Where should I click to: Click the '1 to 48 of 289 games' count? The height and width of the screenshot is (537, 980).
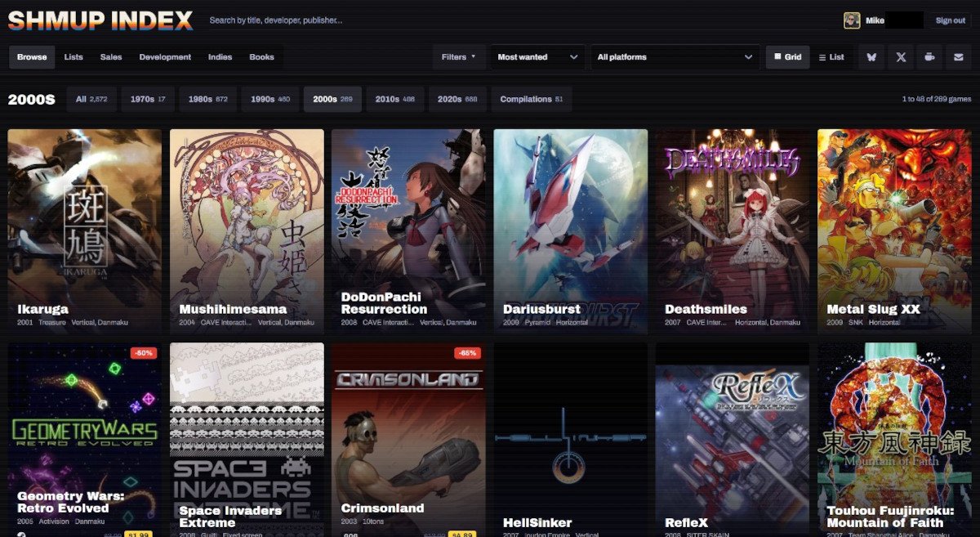click(937, 99)
